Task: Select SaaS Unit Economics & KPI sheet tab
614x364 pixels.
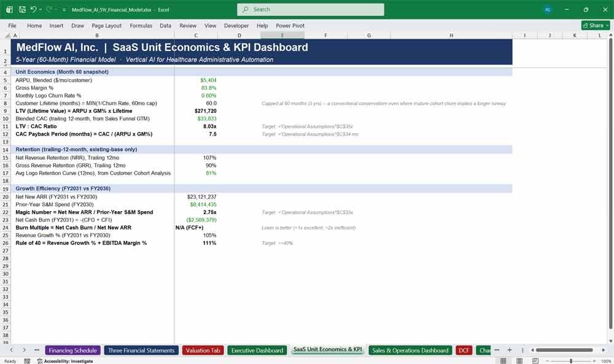Action: pyautogui.click(x=328, y=349)
